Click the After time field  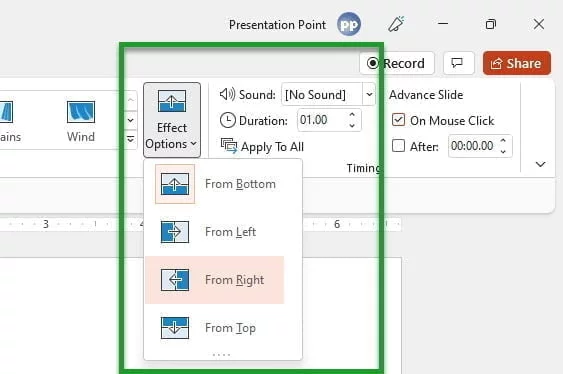click(473, 146)
